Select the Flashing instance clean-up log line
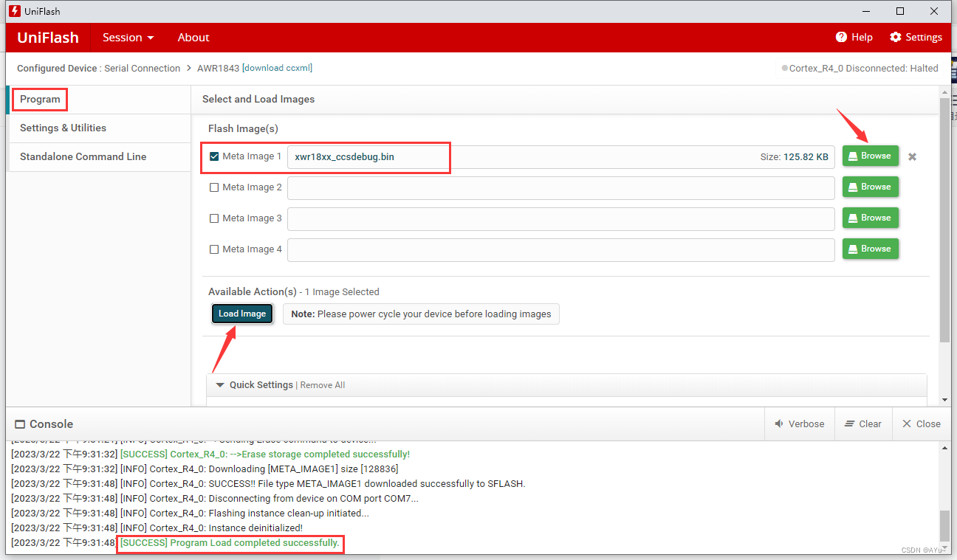This screenshot has height=560, width=957. click(190, 514)
